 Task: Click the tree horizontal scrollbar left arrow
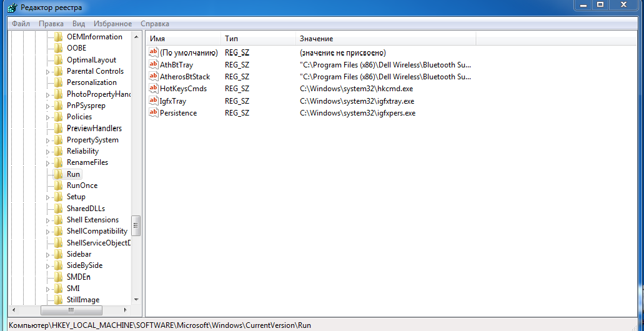click(x=14, y=310)
